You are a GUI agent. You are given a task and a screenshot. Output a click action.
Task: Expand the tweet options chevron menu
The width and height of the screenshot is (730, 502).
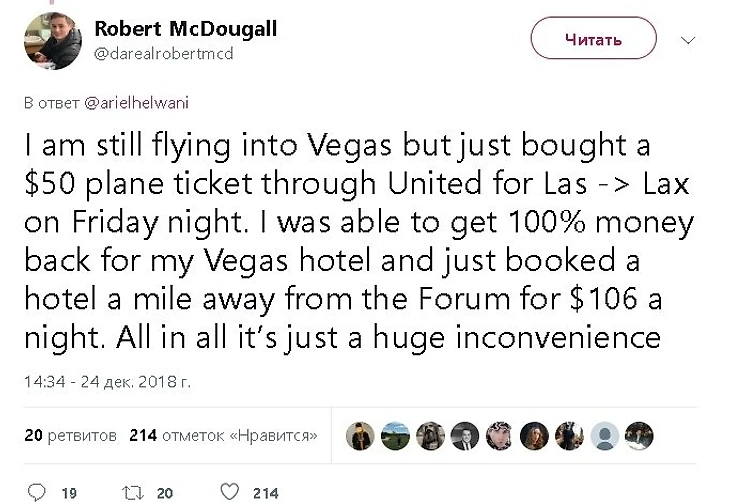coord(688,40)
